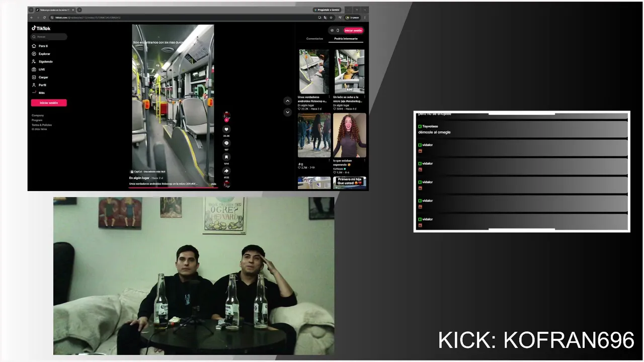Switch to the Comentarios tab
The height and width of the screenshot is (362, 644).
coord(314,39)
